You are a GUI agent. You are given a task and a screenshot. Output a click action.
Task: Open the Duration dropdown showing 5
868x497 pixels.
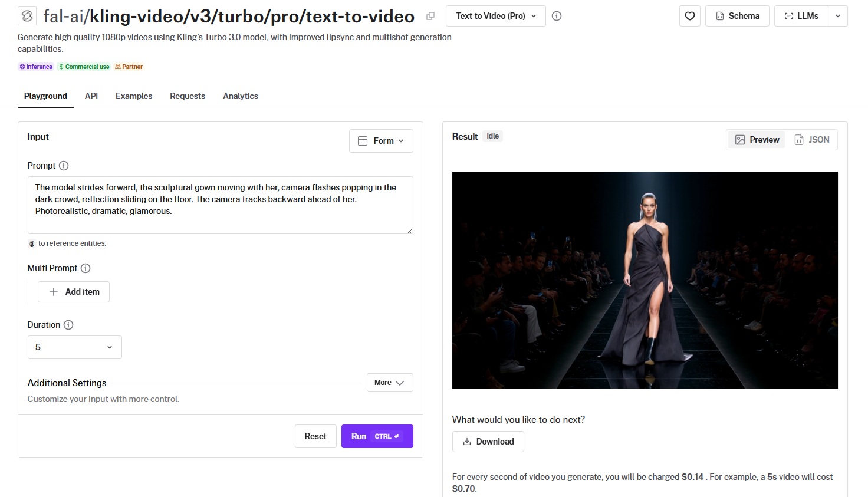tap(75, 347)
